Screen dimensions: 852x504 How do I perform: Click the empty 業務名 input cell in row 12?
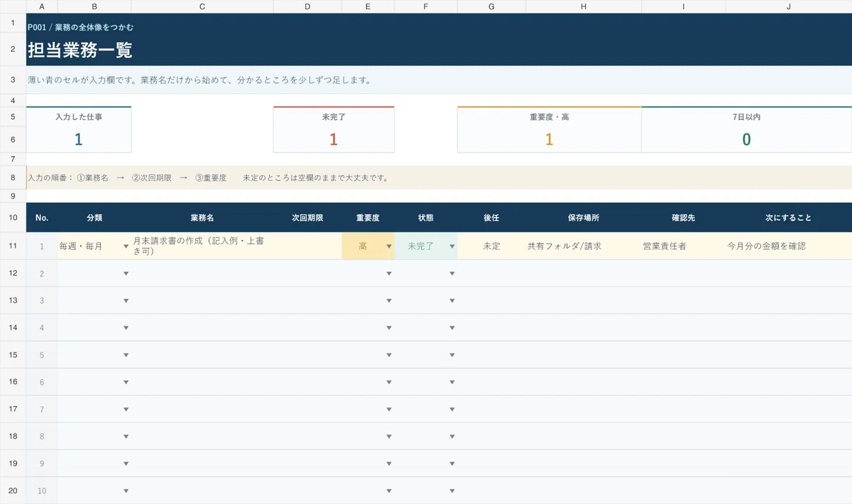pyautogui.click(x=202, y=273)
